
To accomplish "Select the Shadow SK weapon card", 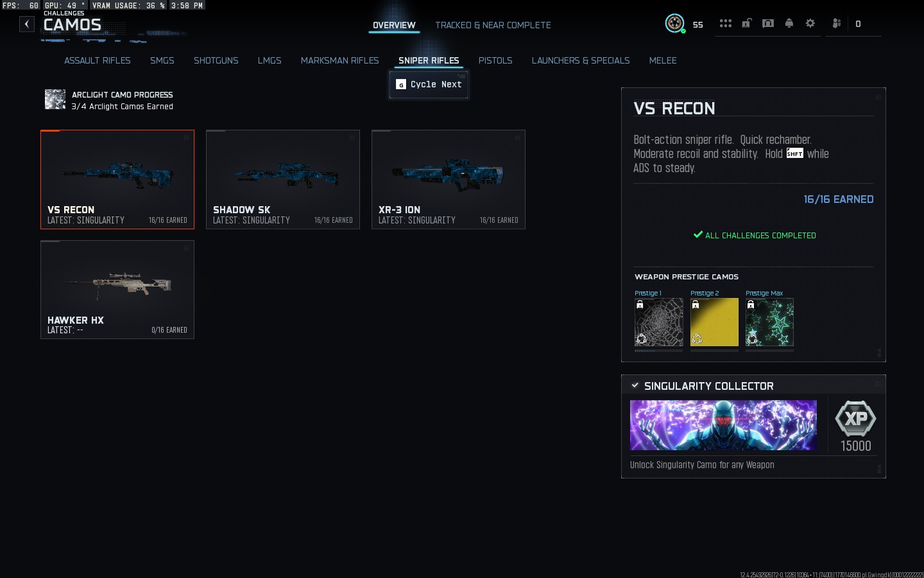I will coord(283,179).
